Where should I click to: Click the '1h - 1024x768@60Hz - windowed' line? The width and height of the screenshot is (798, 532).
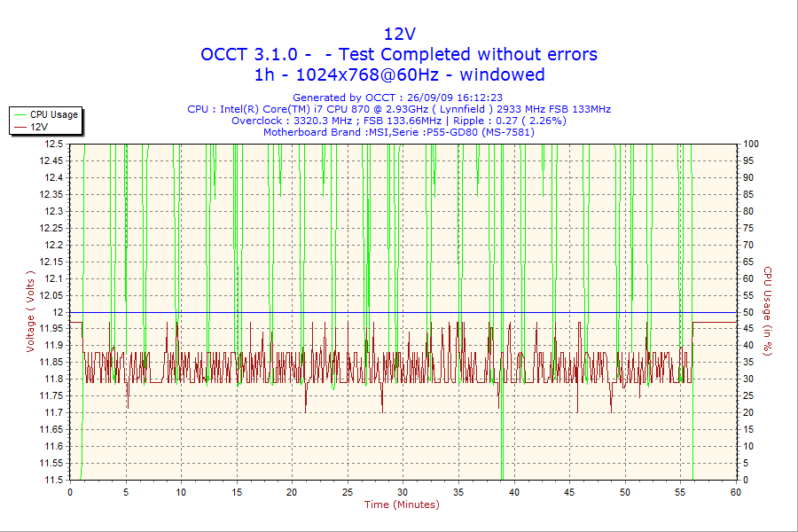point(400,74)
